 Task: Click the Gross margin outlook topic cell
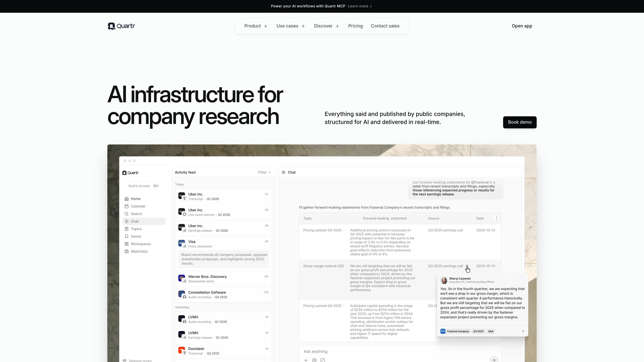pyautogui.click(x=324, y=266)
